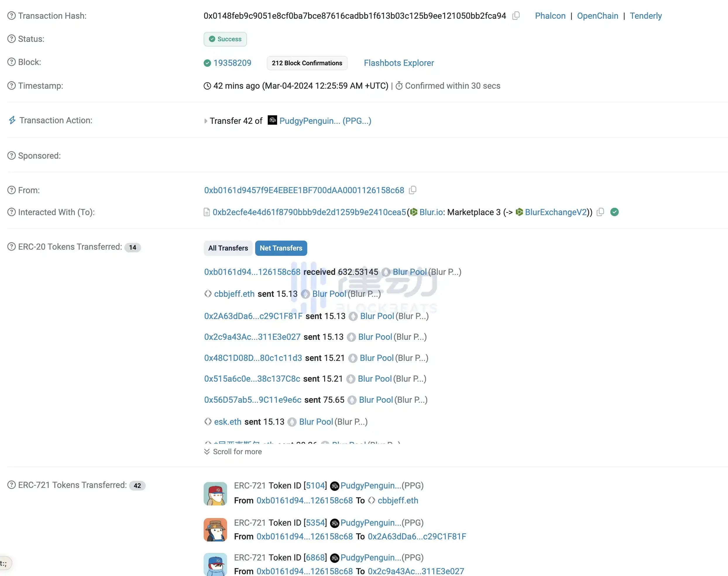Click the ERC-721 Tokens Transferred help icon
The image size is (728, 576).
tap(11, 485)
